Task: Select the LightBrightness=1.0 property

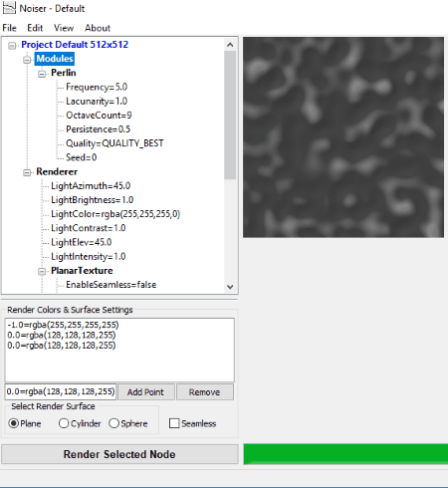Action: 93,200
